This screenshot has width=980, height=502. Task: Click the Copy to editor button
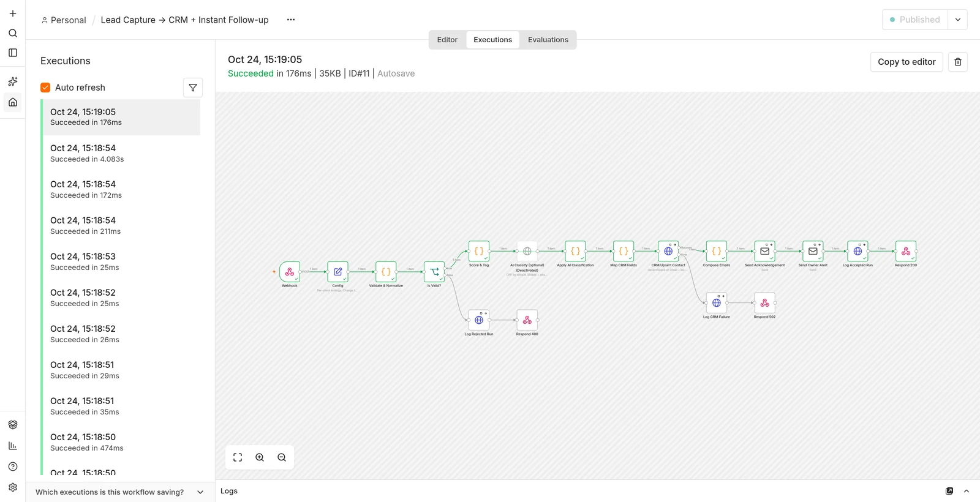tap(907, 62)
